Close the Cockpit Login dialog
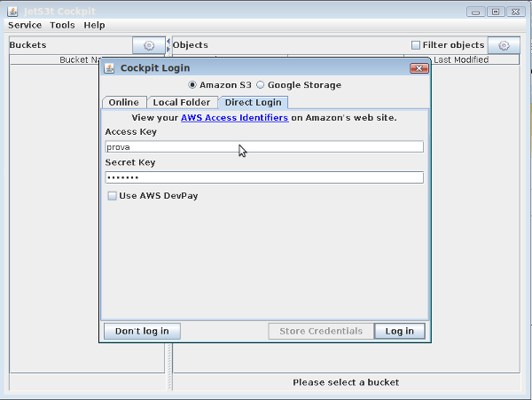The height and width of the screenshot is (400, 532). point(419,68)
